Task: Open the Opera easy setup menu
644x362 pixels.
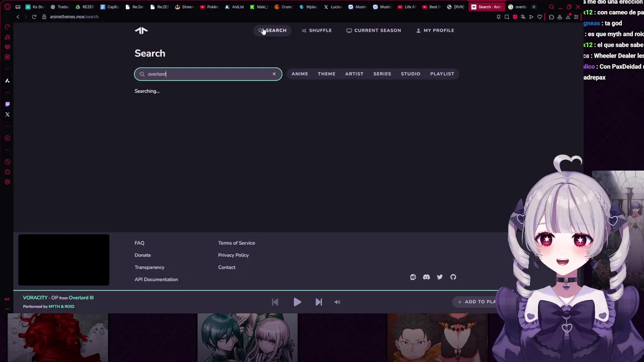Action: [576, 17]
